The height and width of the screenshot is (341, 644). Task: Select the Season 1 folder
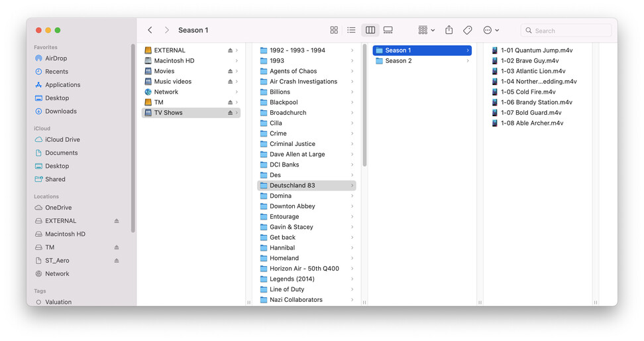(422, 50)
